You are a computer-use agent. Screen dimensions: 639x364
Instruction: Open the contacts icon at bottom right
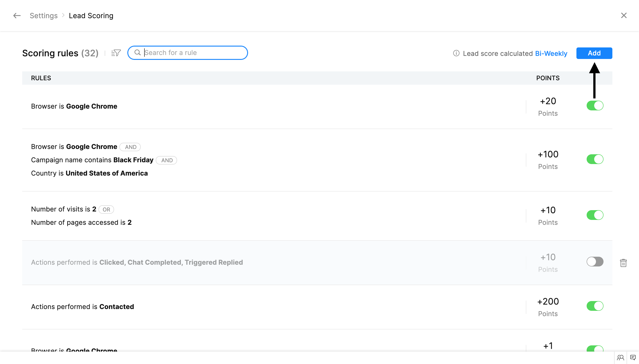620,358
